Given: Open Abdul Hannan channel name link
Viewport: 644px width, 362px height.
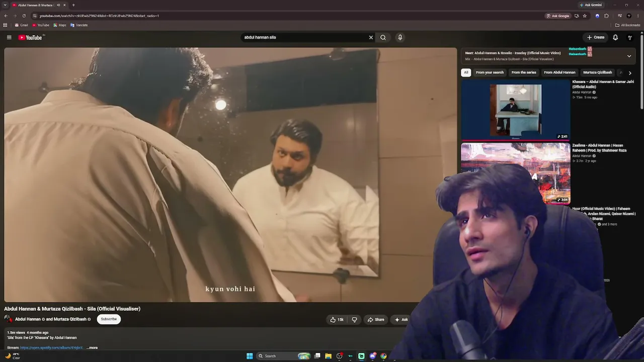Looking at the screenshot, I should click(x=28, y=319).
